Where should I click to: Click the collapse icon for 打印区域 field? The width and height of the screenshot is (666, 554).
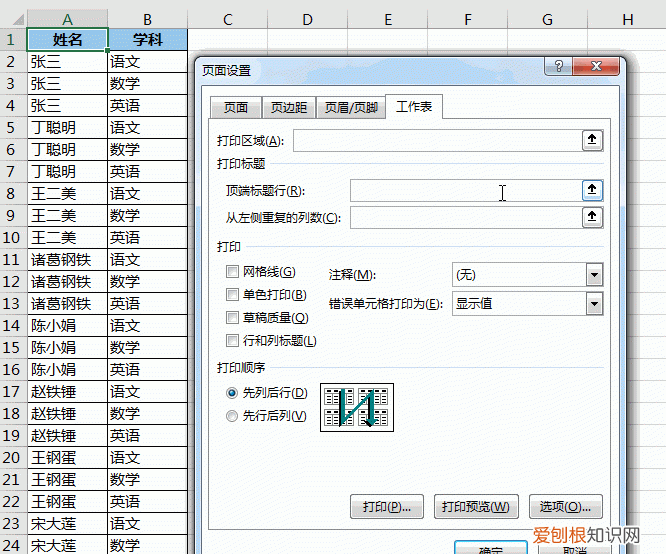coord(592,140)
